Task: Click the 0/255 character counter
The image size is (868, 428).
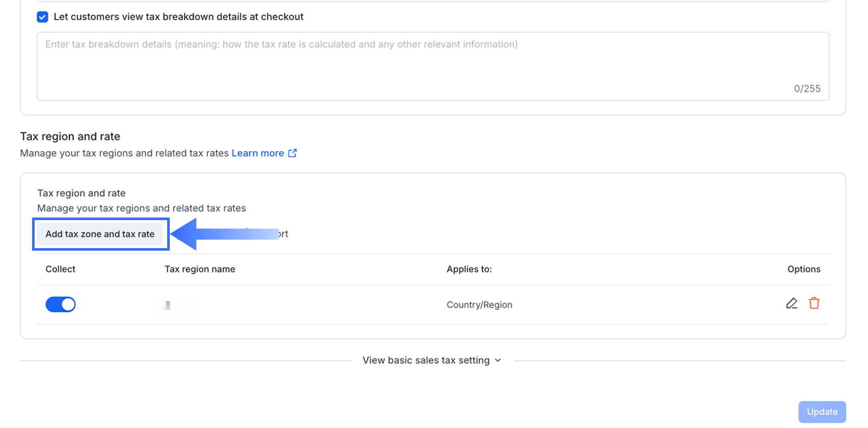Action: (x=807, y=89)
